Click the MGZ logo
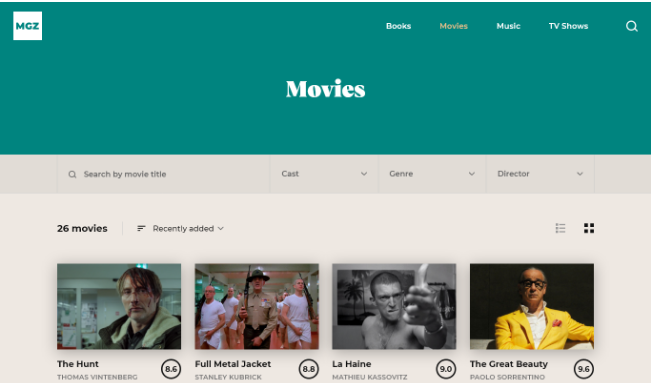The height and width of the screenshot is (383, 651). pos(27,26)
